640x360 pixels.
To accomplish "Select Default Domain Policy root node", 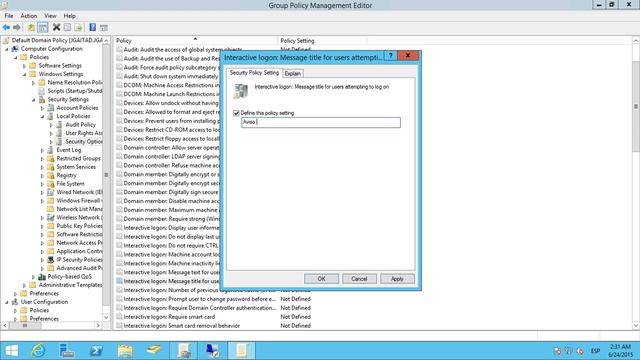I will pyautogui.click(x=57, y=40).
